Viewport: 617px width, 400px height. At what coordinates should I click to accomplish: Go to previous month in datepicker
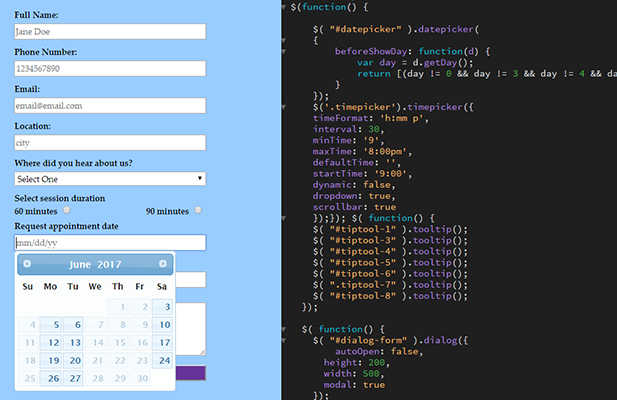(x=27, y=264)
